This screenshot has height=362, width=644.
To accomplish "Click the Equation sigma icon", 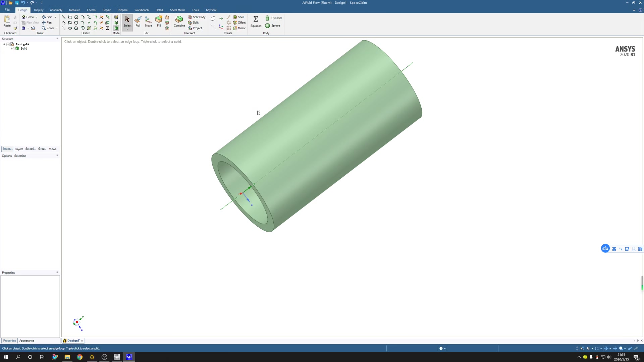I will pos(256,19).
